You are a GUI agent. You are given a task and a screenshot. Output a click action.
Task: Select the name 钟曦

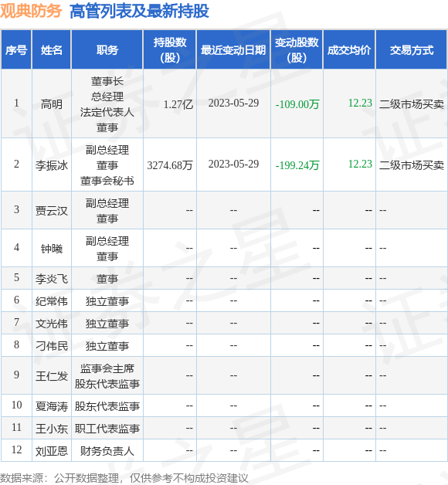coord(51,249)
